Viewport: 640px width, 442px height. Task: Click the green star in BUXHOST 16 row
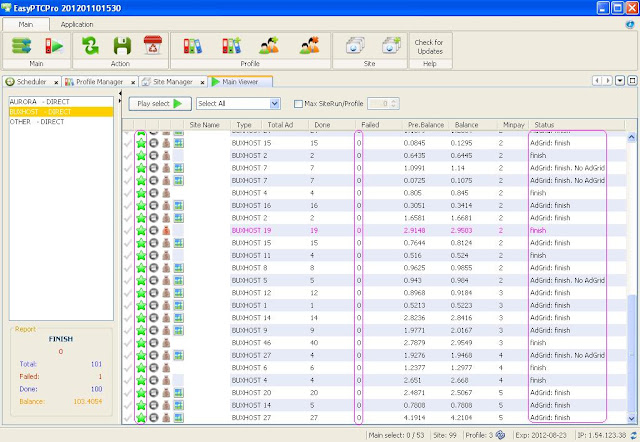[141, 205]
